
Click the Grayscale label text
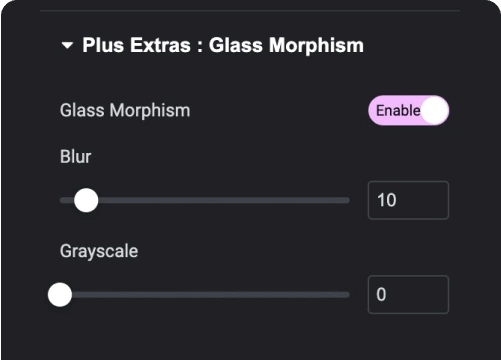pos(99,251)
